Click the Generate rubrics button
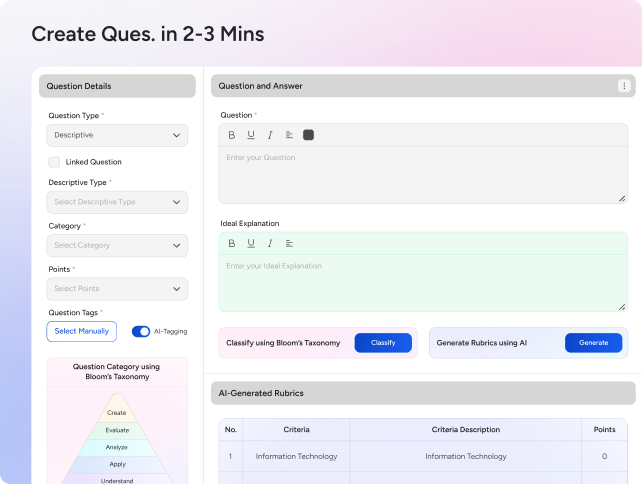The width and height of the screenshot is (642, 484). tap(593, 343)
